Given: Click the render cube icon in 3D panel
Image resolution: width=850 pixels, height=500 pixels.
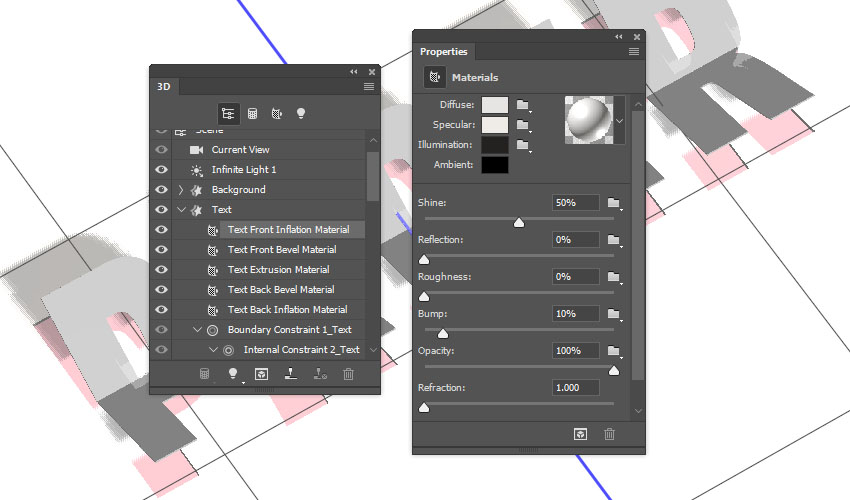Looking at the screenshot, I should 261,374.
